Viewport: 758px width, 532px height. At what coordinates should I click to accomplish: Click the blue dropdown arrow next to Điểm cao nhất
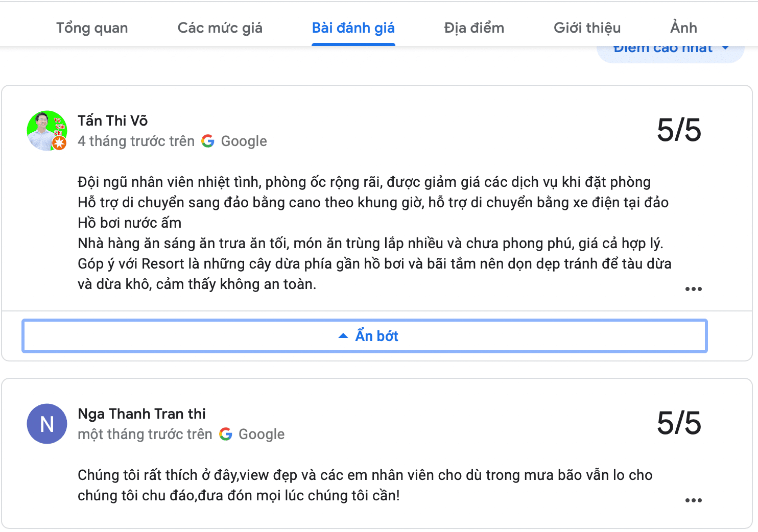(x=726, y=47)
